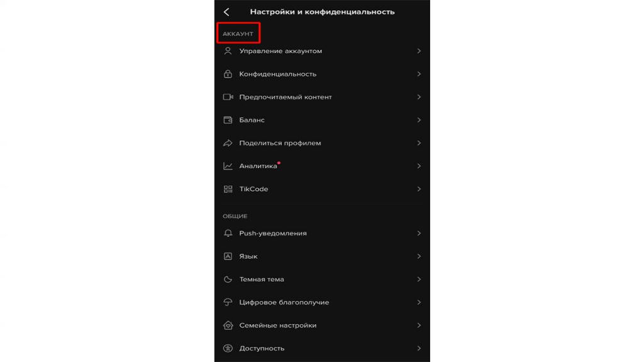Select the Управление аккаунтом text
The width and height of the screenshot is (644, 362).
point(280,51)
